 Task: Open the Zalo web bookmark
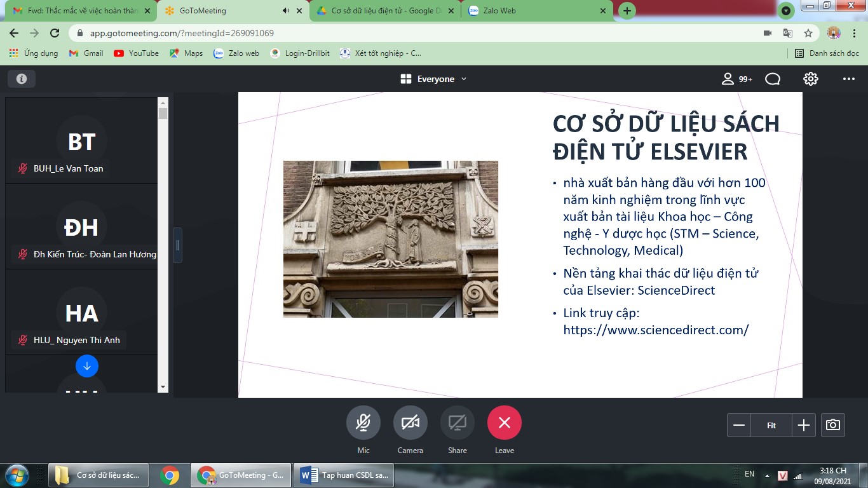click(236, 53)
